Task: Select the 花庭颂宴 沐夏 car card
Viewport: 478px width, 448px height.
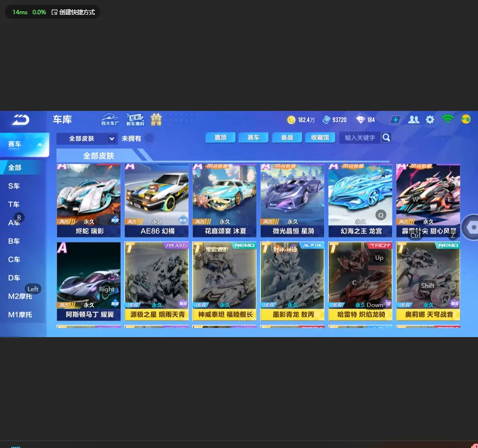Action: click(224, 201)
